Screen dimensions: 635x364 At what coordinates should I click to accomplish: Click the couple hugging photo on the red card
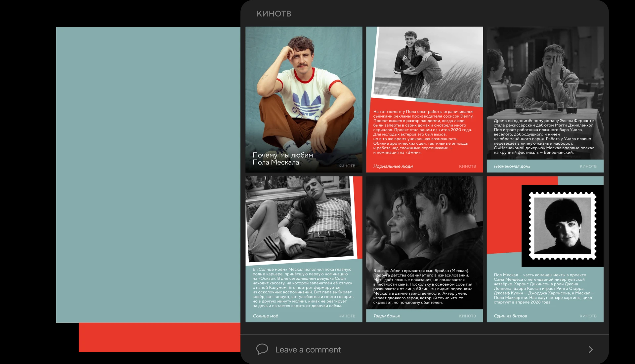tap(428, 64)
